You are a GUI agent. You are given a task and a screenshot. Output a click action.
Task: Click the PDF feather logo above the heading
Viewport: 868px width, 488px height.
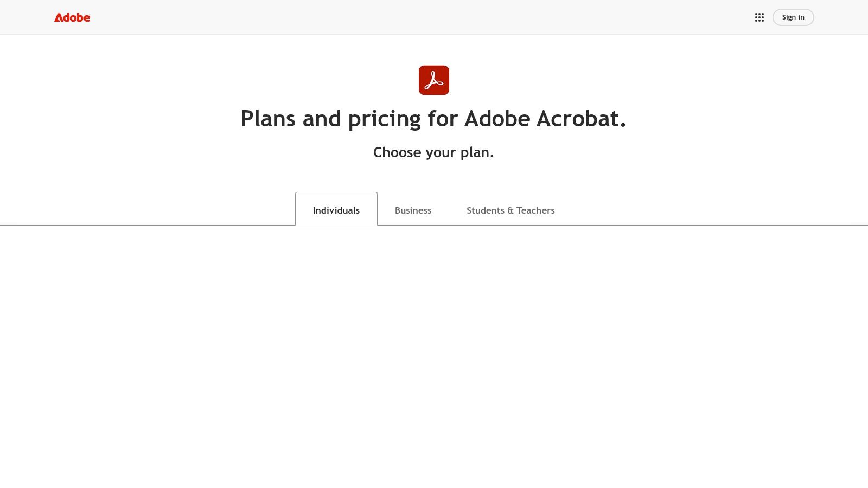coord(434,80)
